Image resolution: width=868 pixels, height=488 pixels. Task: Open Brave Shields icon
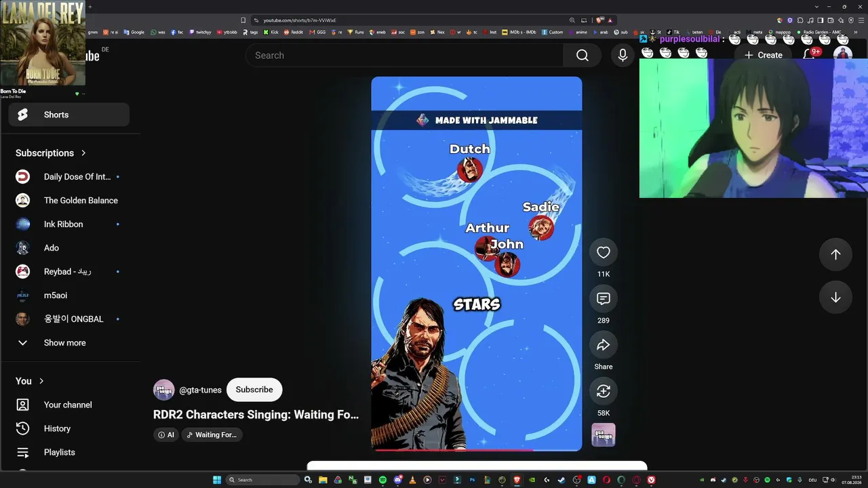[599, 20]
